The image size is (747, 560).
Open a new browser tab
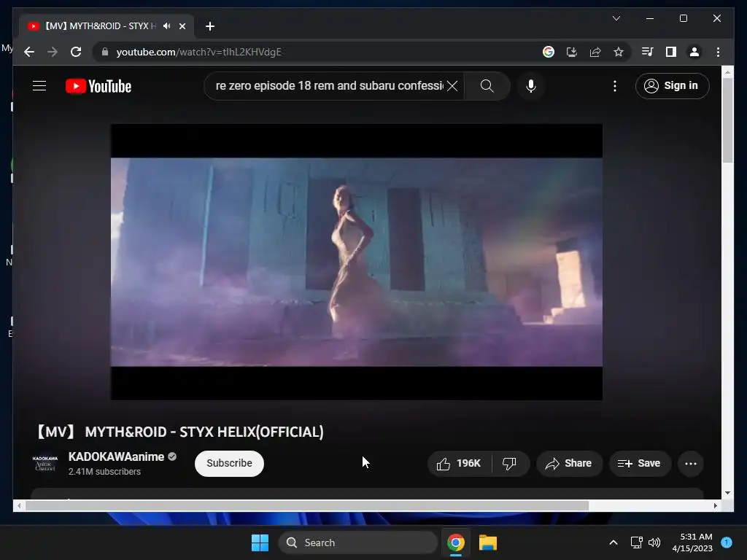(x=209, y=26)
